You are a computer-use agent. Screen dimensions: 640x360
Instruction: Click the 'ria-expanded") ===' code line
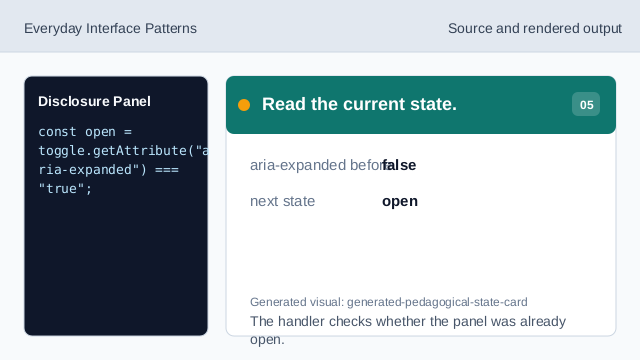click(109, 170)
